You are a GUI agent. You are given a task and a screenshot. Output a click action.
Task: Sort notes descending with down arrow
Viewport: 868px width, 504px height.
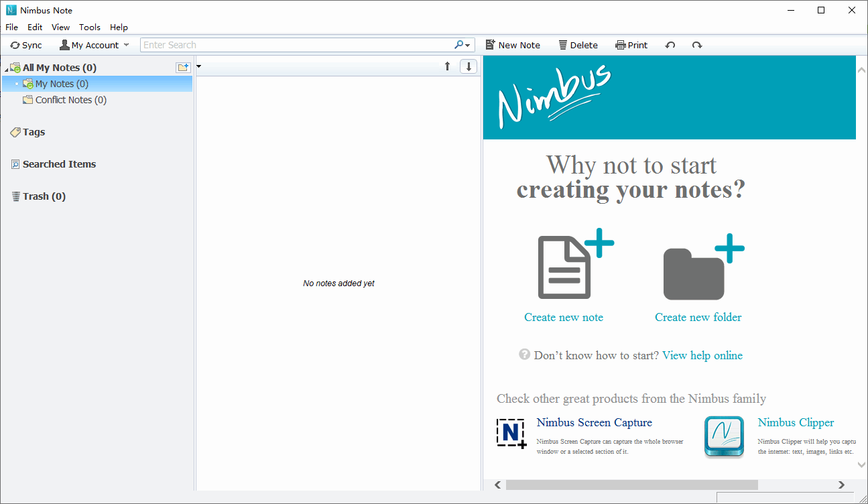pos(469,66)
